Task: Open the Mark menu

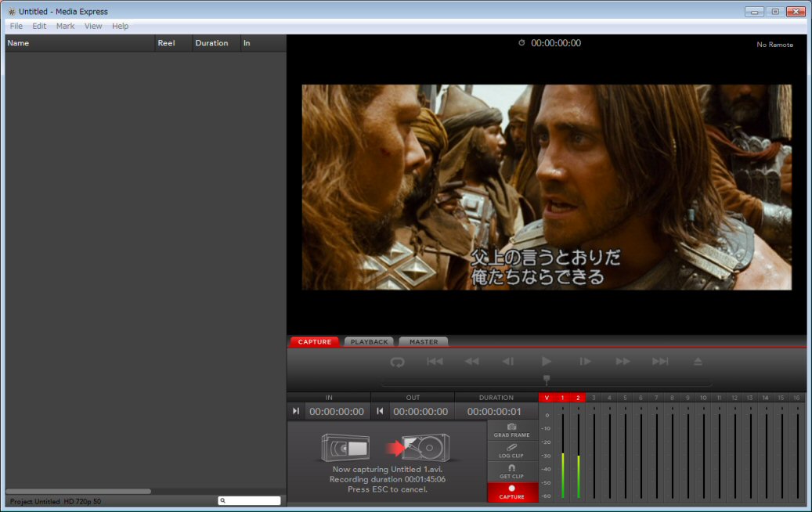Action: (x=65, y=26)
